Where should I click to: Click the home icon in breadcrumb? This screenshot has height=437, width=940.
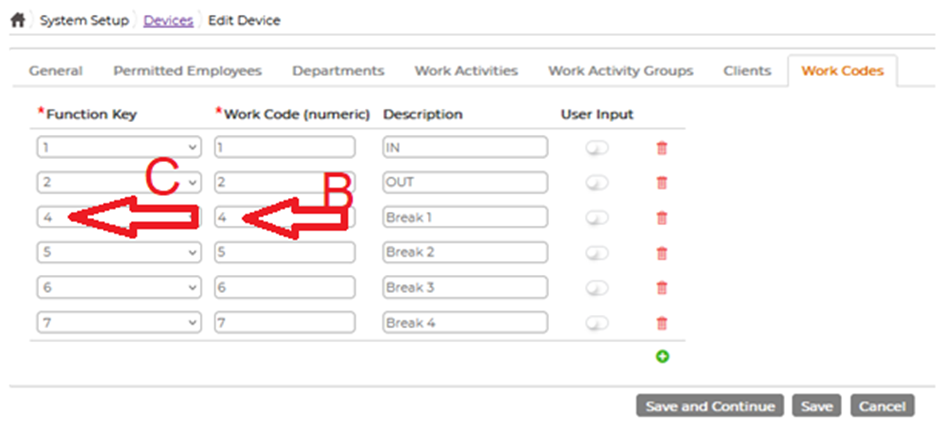[18, 20]
